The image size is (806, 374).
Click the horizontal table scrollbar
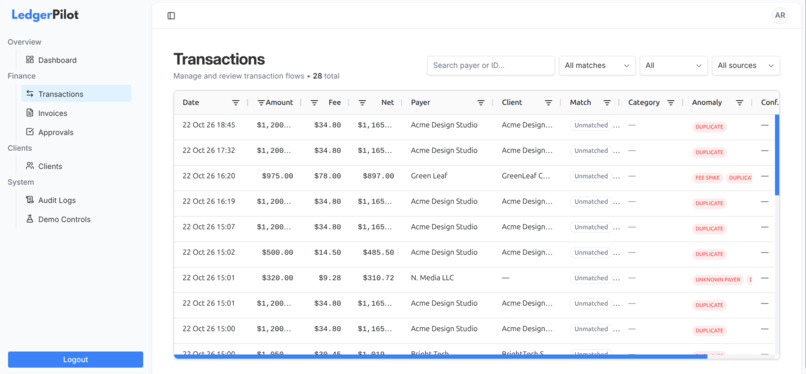(441, 356)
